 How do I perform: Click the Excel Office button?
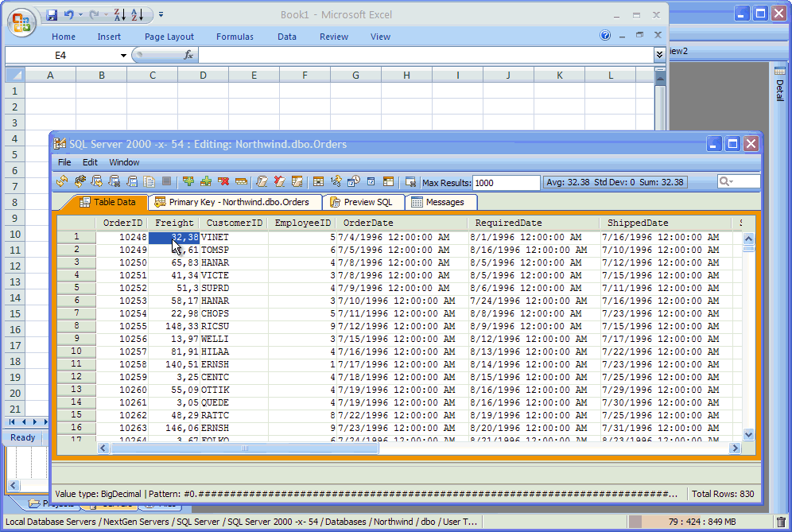click(21, 21)
